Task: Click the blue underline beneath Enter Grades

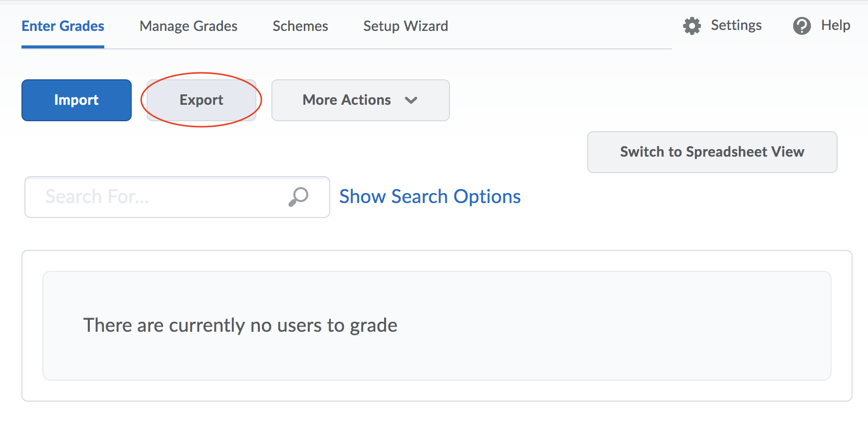Action: click(x=63, y=47)
